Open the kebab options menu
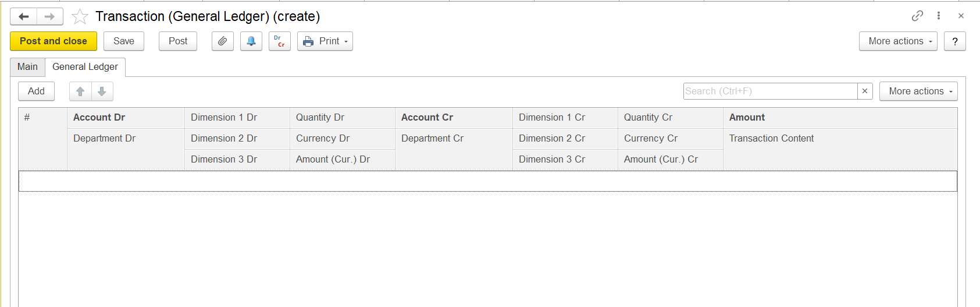980x307 pixels. pyautogui.click(x=939, y=16)
